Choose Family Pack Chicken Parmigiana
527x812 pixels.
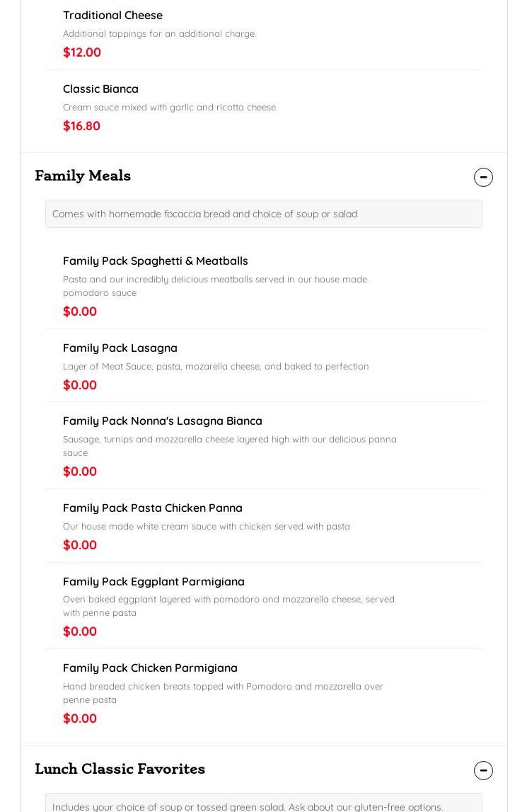(x=150, y=668)
